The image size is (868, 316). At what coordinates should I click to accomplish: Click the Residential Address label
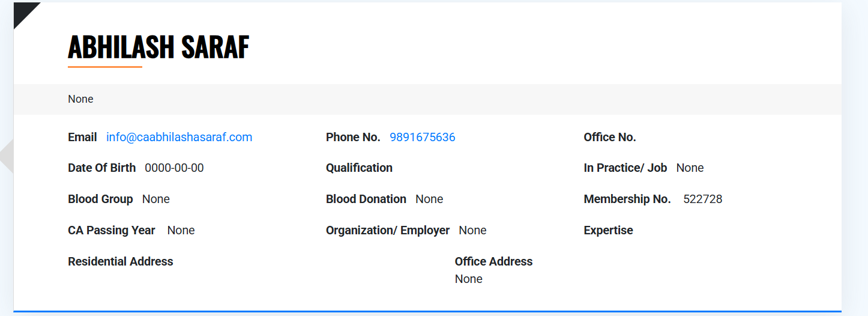click(x=120, y=261)
